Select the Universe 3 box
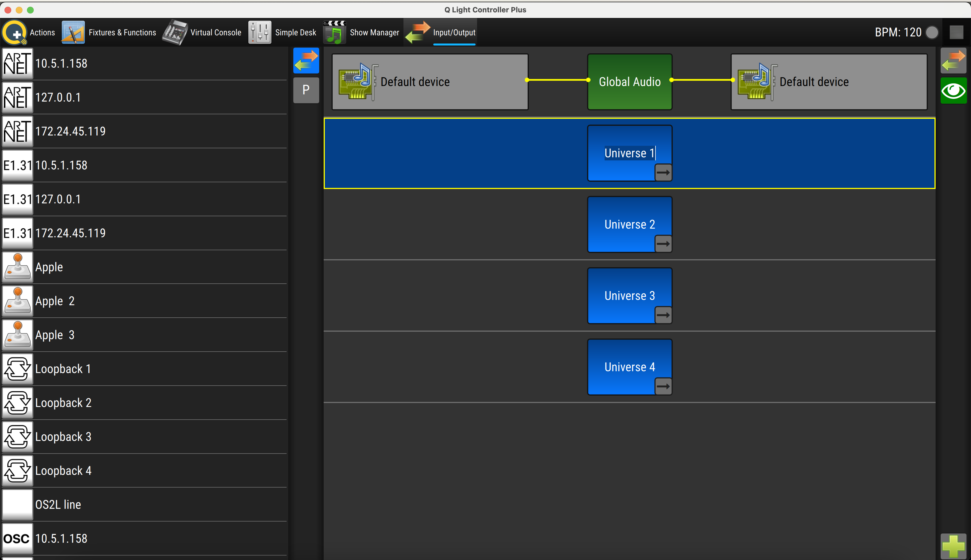 [630, 296]
